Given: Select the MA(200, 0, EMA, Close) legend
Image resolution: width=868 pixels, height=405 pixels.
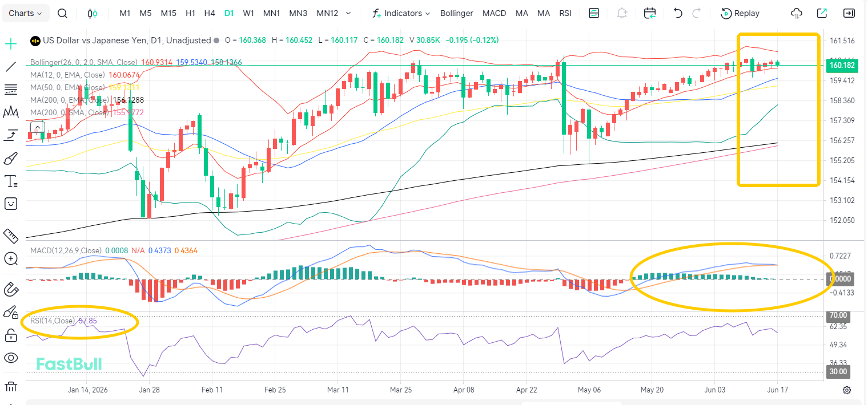Looking at the screenshot, I should 70,100.
